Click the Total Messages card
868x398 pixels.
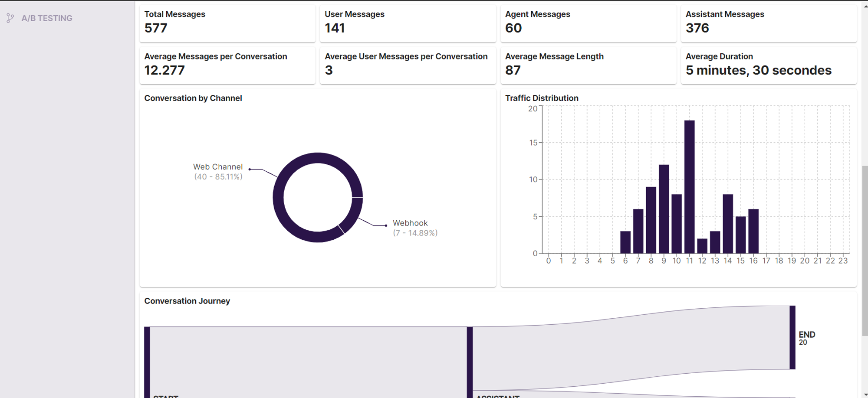[227, 23]
